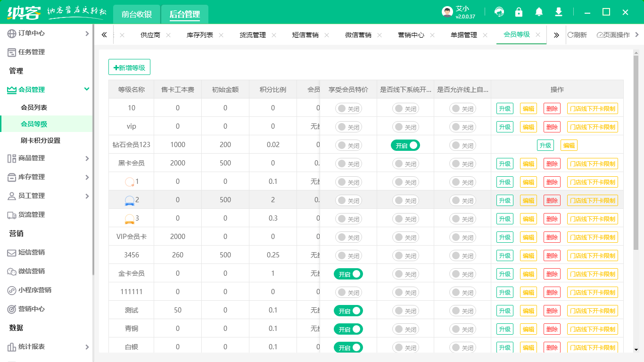This screenshot has width=644, height=362.
Task: Select 前台收银 in top navigation
Action: point(137,14)
